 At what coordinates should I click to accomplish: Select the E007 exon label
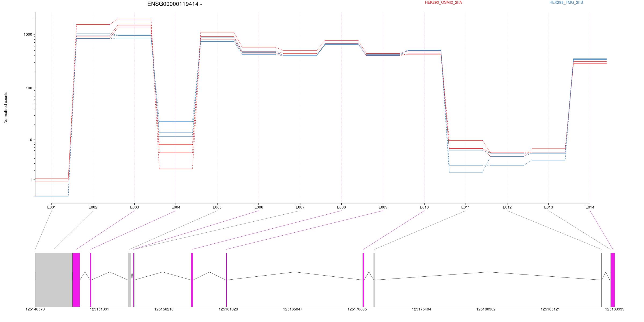point(300,207)
